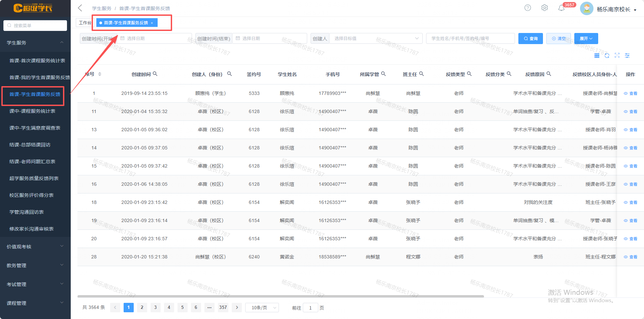
Task: Open the notification bell with 3657 badge
Action: click(561, 8)
